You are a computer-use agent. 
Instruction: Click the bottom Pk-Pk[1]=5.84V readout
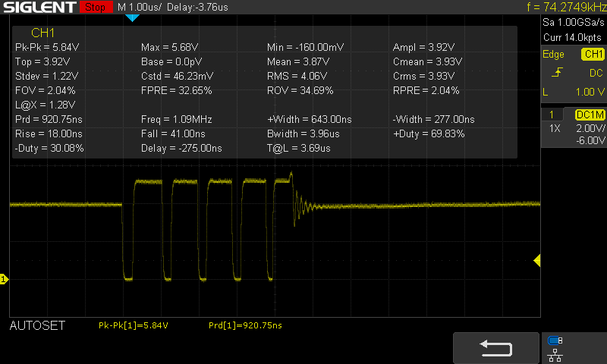[134, 326]
